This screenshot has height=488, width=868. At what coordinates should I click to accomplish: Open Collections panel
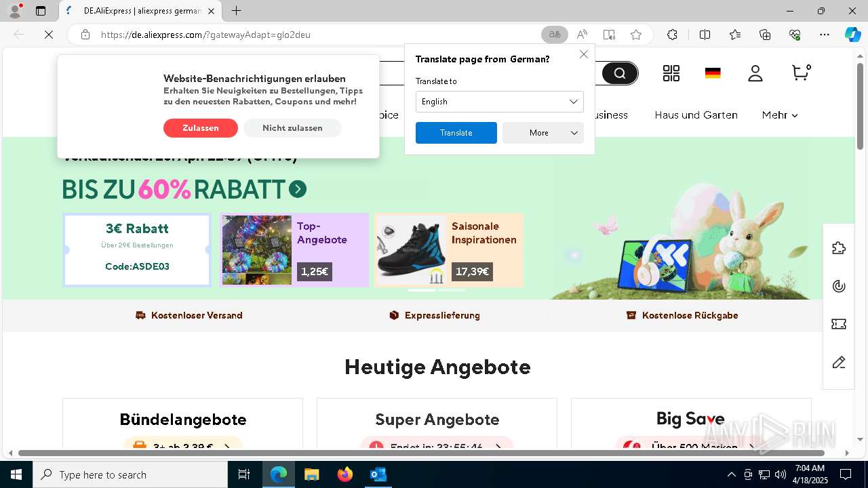pos(765,35)
